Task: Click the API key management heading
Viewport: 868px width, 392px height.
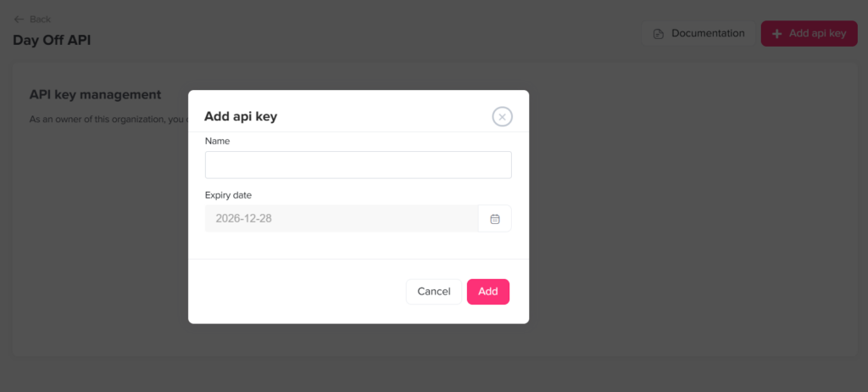Action: pos(95,94)
